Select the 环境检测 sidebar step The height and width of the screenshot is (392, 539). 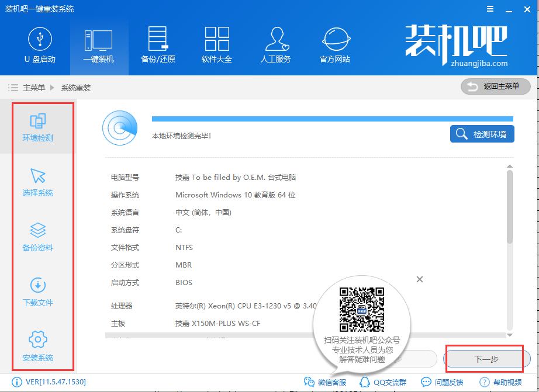click(x=38, y=127)
